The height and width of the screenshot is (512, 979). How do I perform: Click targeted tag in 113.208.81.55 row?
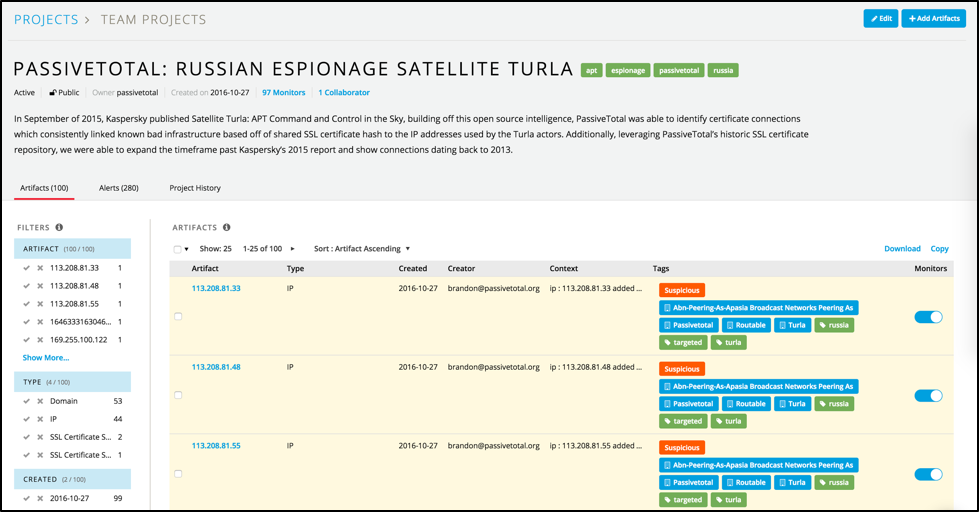(683, 500)
